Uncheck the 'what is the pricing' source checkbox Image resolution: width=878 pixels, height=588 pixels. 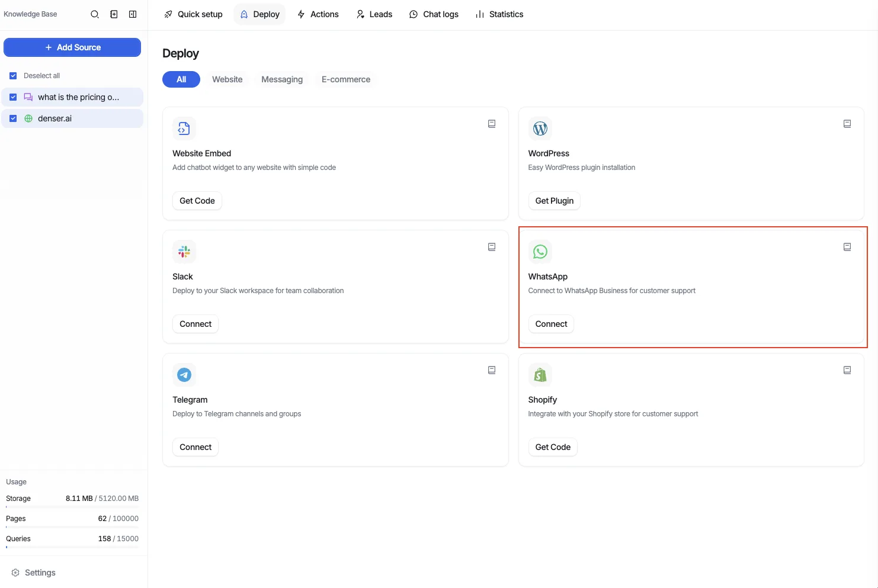(x=13, y=97)
